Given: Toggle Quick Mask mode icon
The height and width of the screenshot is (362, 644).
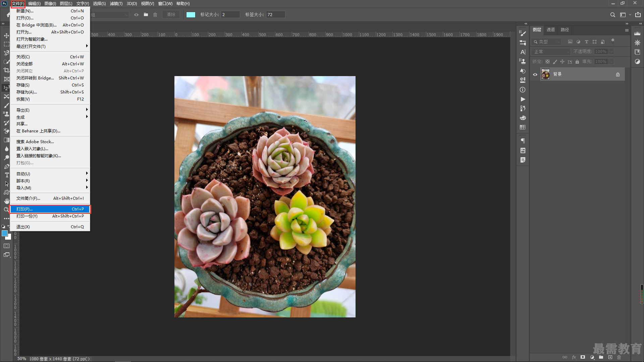Looking at the screenshot, I should (x=6, y=246).
